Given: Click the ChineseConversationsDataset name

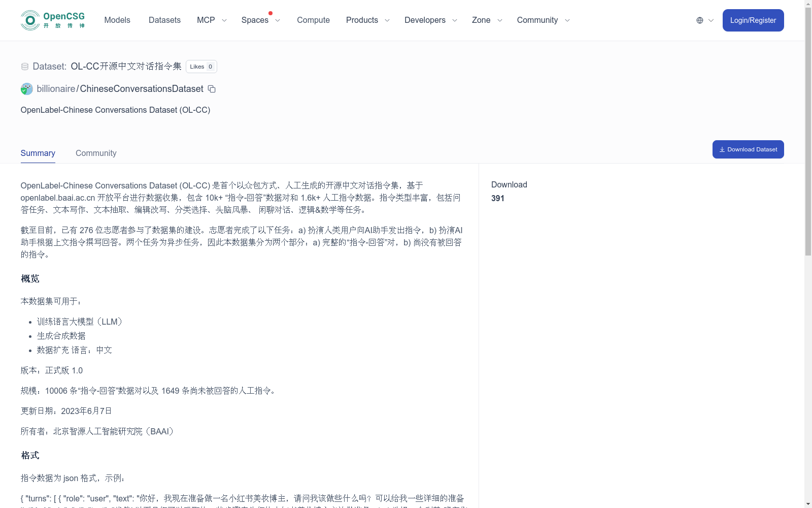Looking at the screenshot, I should [142, 89].
